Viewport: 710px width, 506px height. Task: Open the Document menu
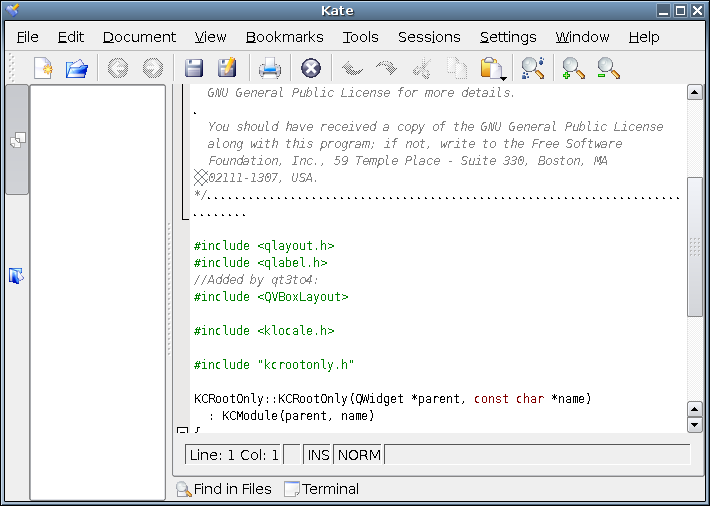(x=139, y=37)
